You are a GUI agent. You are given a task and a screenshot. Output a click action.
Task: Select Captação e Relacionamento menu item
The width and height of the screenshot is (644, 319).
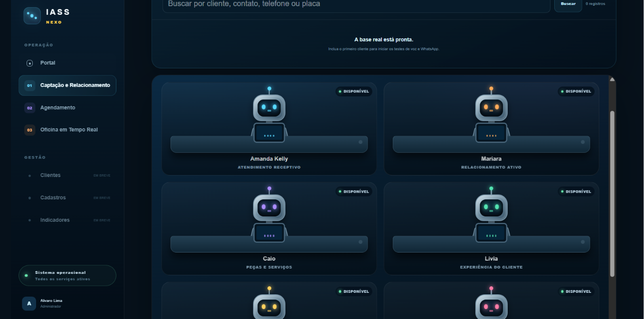67,85
